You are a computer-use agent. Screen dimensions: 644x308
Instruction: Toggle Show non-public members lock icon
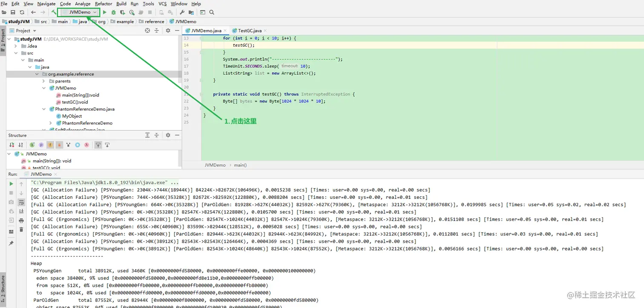point(59,145)
